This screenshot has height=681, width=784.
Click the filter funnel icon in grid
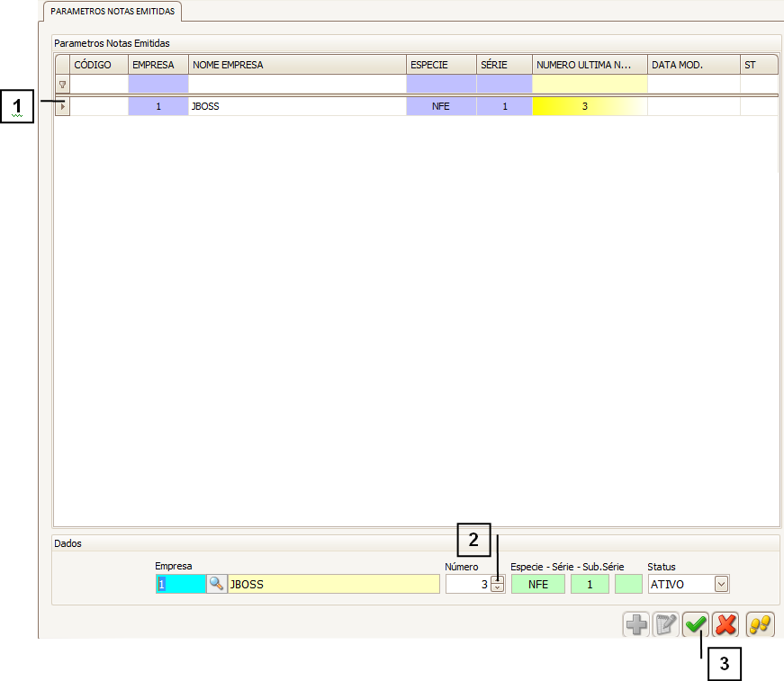click(x=62, y=84)
